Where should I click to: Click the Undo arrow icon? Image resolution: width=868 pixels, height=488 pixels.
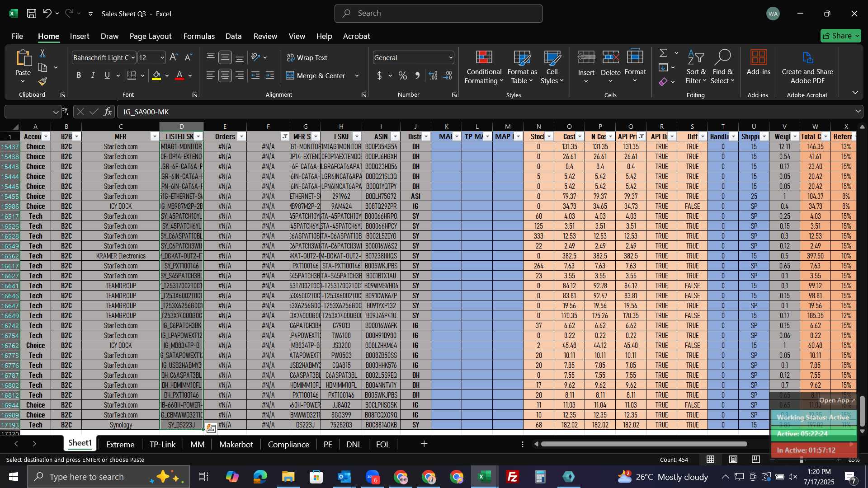[47, 14]
